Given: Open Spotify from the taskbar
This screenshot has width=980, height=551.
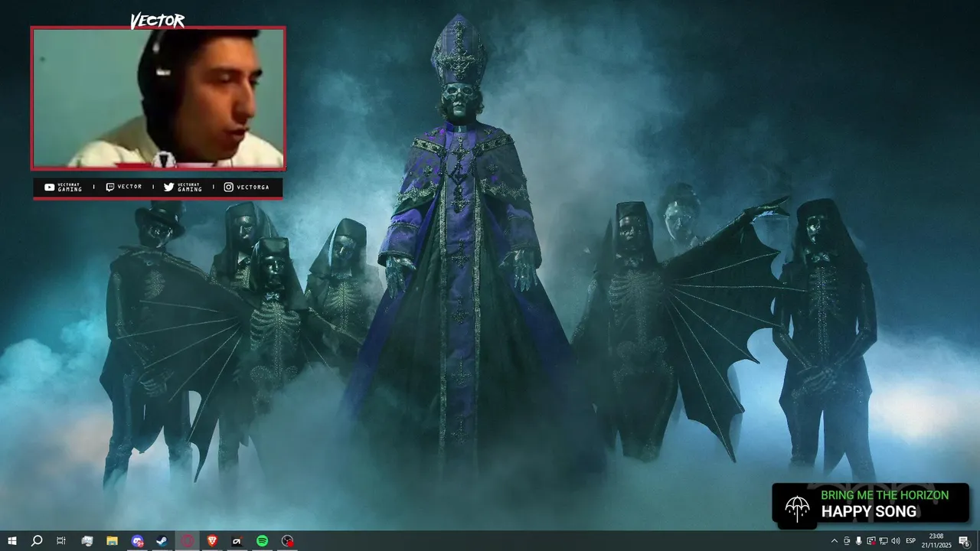Looking at the screenshot, I should click(x=262, y=541).
